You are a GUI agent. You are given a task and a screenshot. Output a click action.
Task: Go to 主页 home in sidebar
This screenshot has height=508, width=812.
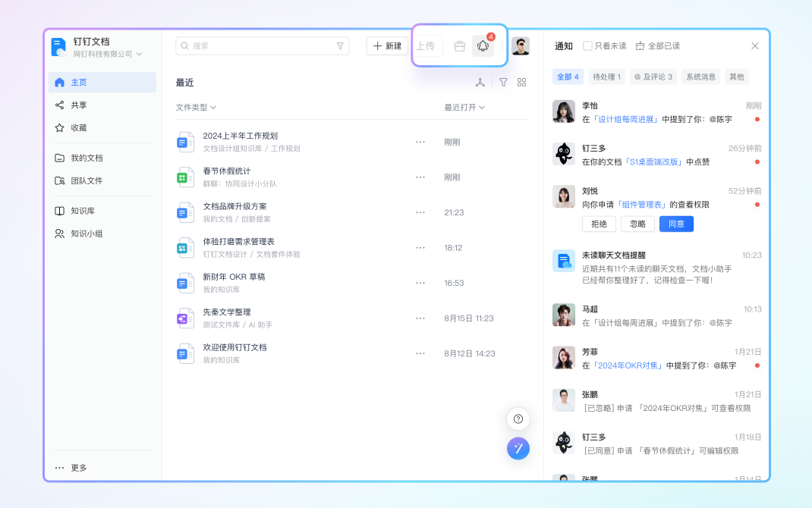point(102,82)
